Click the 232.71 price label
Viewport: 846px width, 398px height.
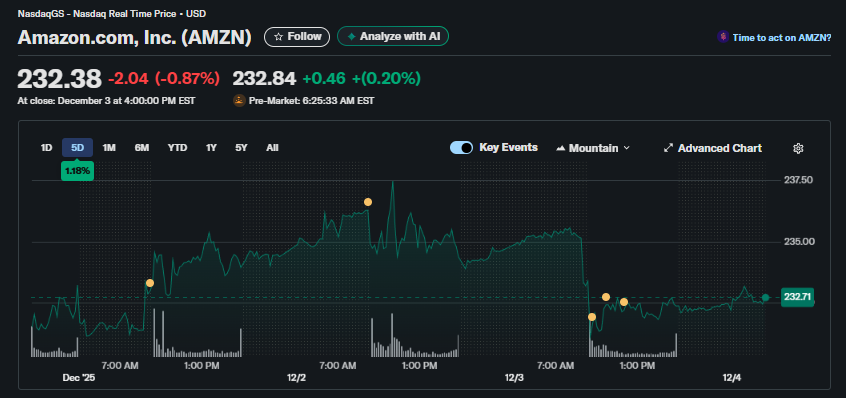pyautogui.click(x=797, y=297)
